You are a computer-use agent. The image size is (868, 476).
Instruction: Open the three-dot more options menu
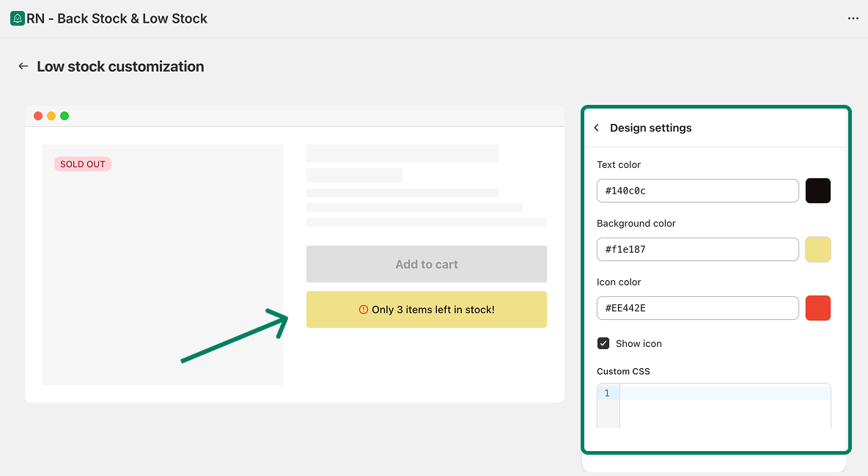(853, 18)
